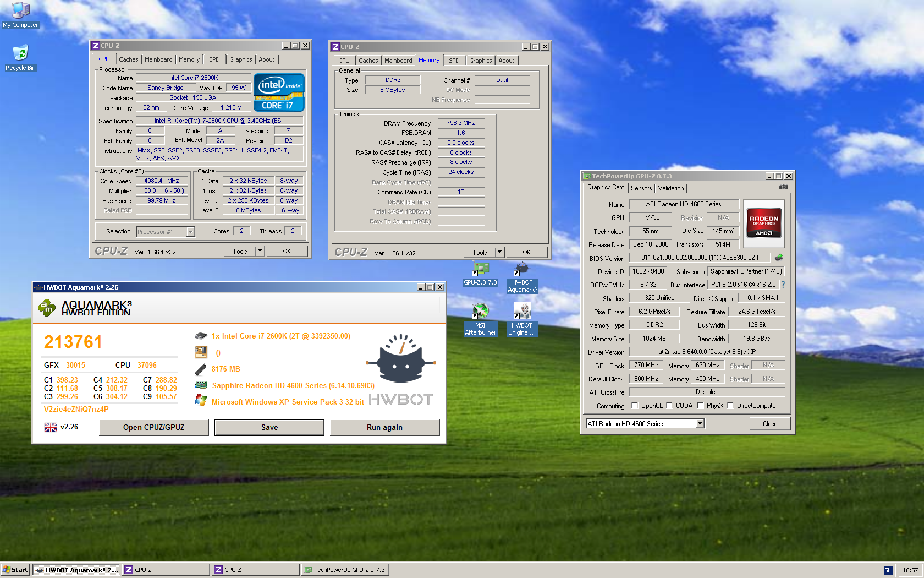The height and width of the screenshot is (578, 924).
Task: Click the taskbar clock showing 18:57
Action: point(910,570)
